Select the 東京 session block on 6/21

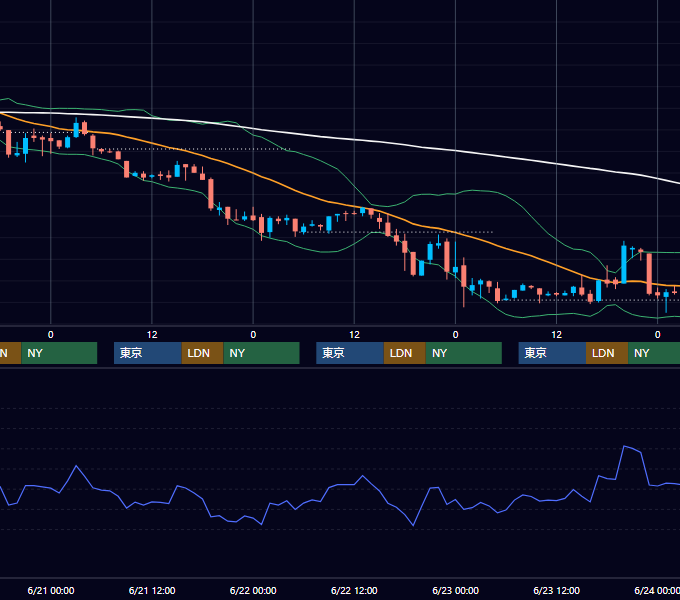147,353
